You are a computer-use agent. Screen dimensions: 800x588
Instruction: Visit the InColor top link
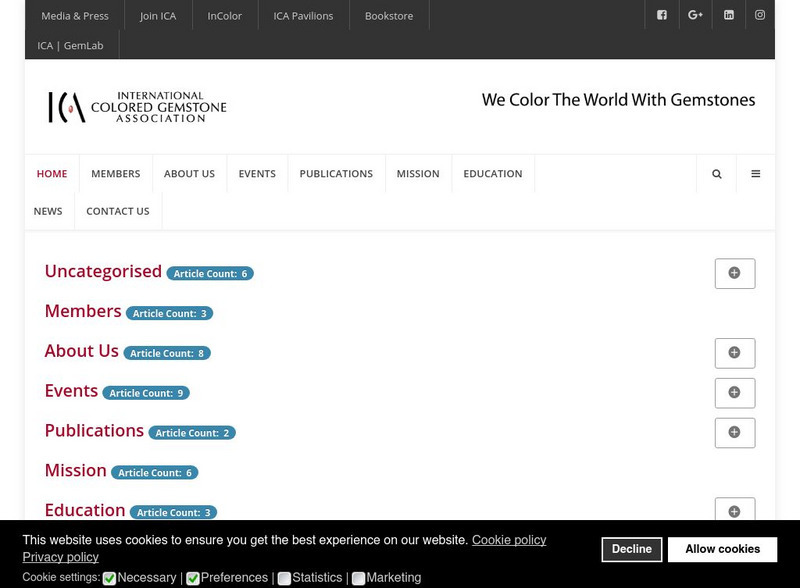224,16
